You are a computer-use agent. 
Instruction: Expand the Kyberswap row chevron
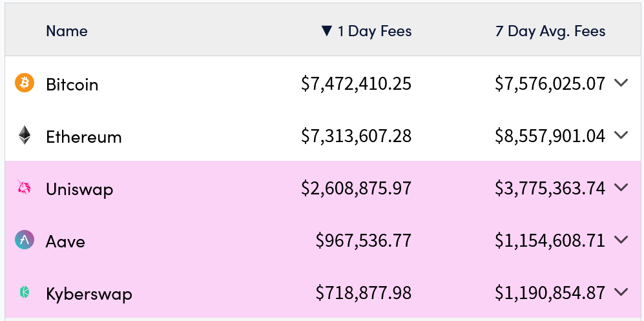coord(621,293)
